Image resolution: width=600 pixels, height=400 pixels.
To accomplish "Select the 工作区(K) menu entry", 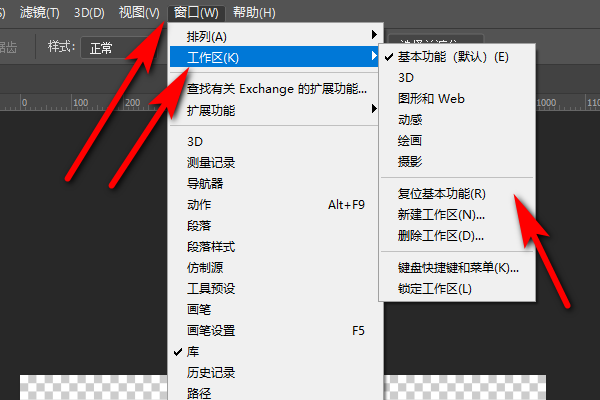I will tap(275, 57).
